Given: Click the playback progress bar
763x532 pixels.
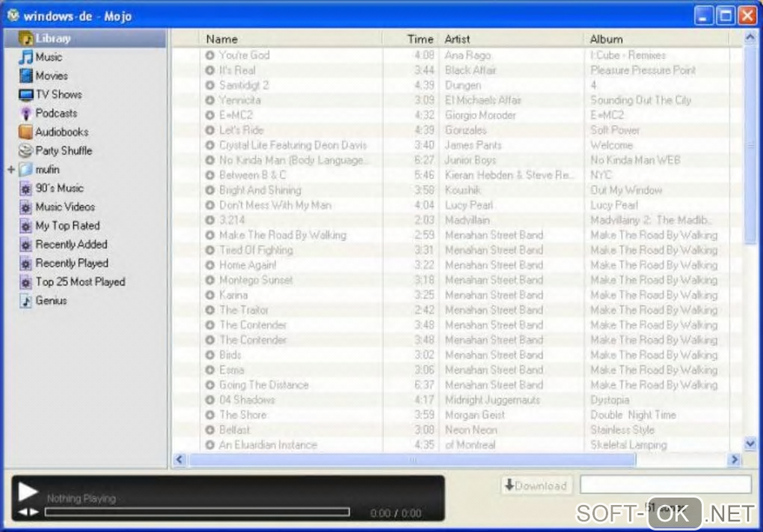Looking at the screenshot, I should coord(197,512).
